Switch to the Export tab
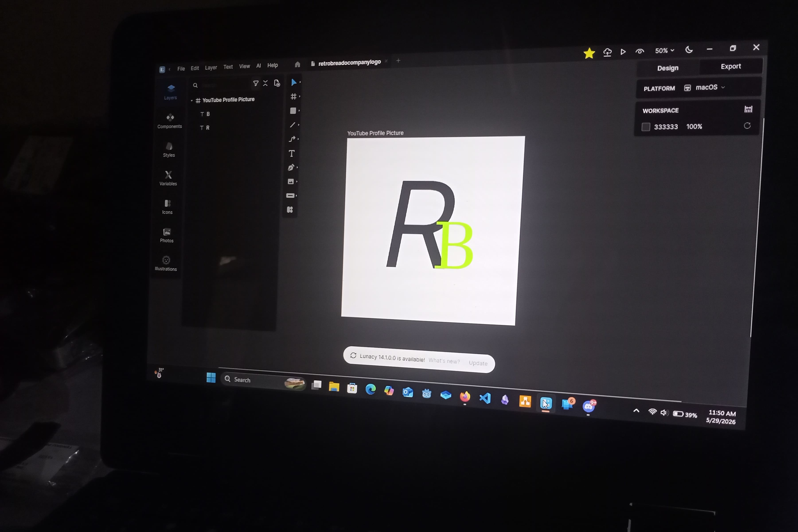Viewport: 798px width, 532px height. point(731,66)
